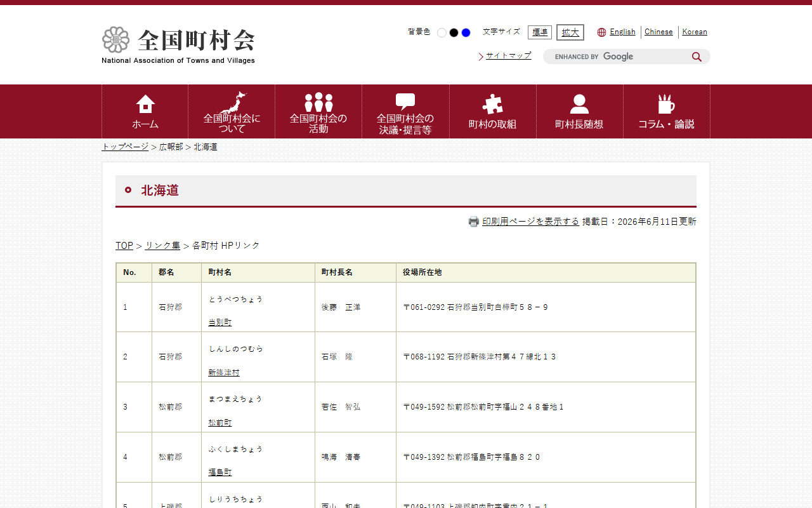
Task: Switch to the English version
Action: click(x=622, y=32)
